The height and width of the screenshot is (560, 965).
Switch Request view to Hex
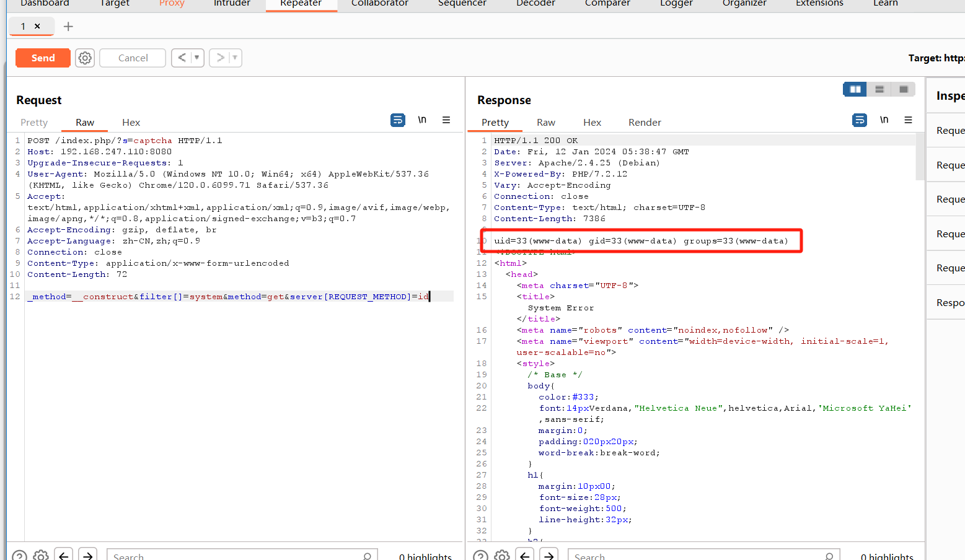coord(131,123)
